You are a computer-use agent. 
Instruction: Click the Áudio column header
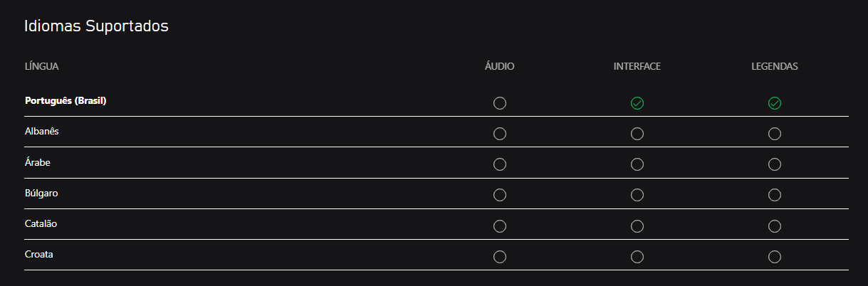coord(500,66)
